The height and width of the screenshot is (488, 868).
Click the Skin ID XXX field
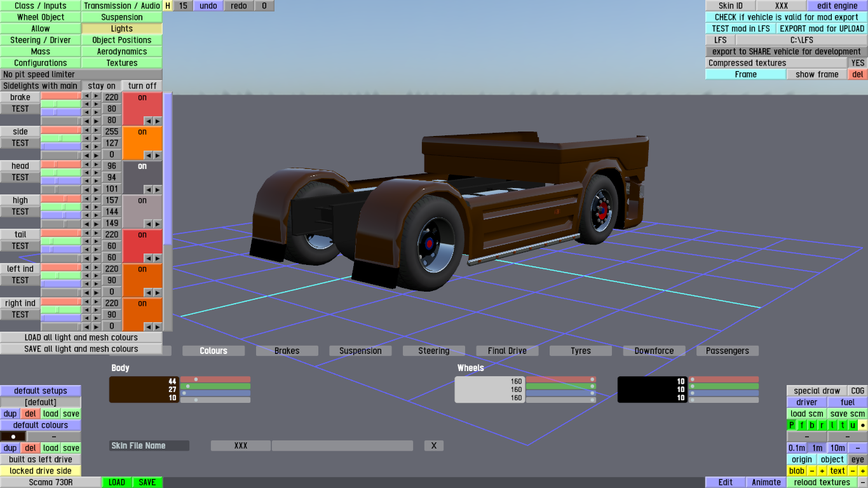(782, 6)
